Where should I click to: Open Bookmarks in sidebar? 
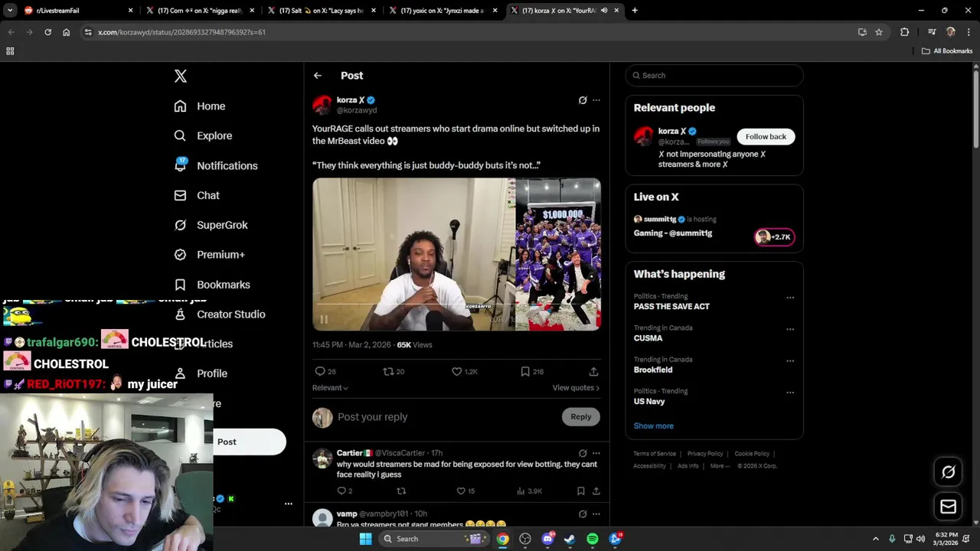click(x=212, y=285)
